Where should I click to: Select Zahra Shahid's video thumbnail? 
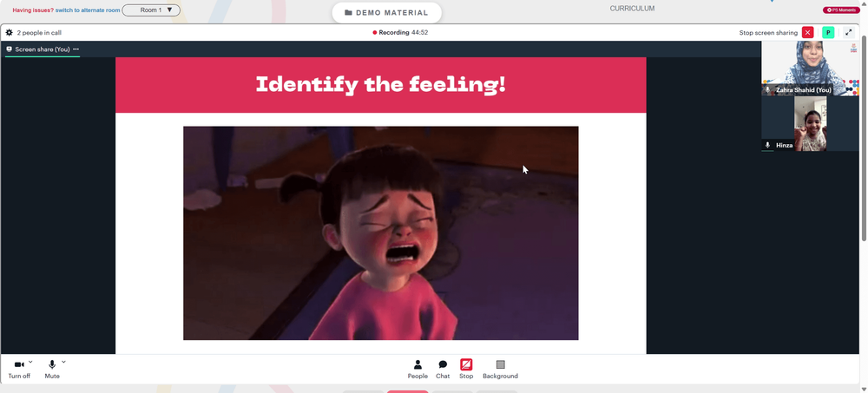(810, 68)
